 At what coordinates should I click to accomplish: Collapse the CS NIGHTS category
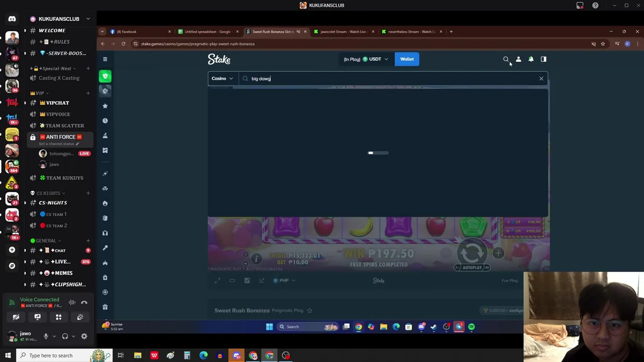click(x=49, y=193)
